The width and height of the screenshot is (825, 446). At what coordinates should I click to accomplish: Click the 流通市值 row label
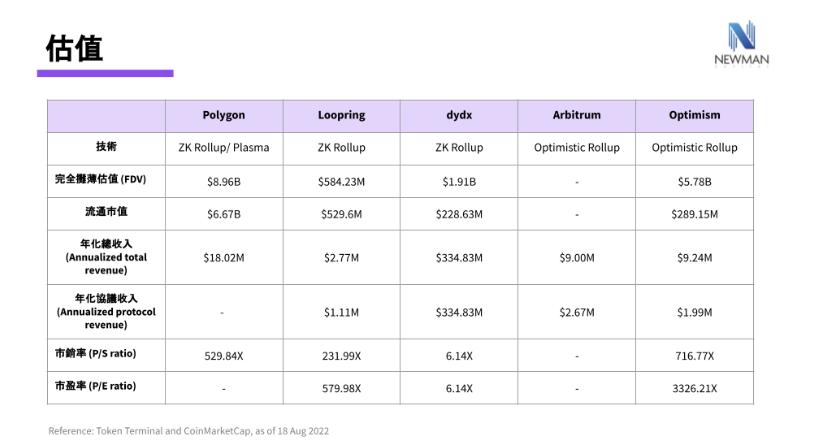pyautogui.click(x=106, y=213)
